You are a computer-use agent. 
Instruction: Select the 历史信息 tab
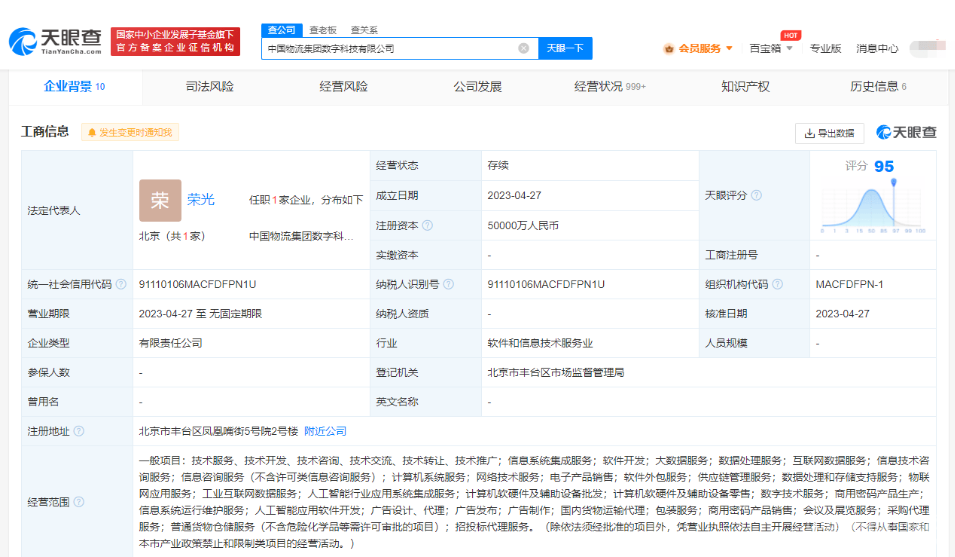tap(878, 86)
